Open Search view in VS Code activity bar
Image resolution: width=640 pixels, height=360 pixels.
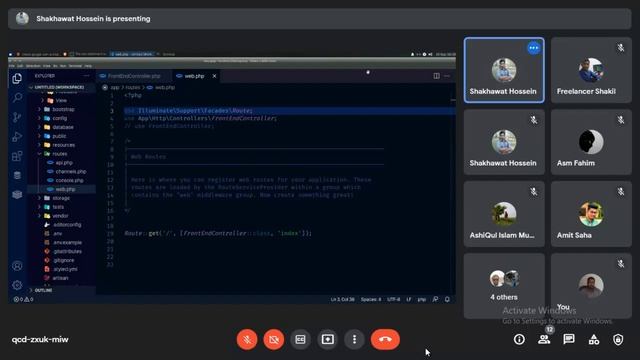pos(17,98)
